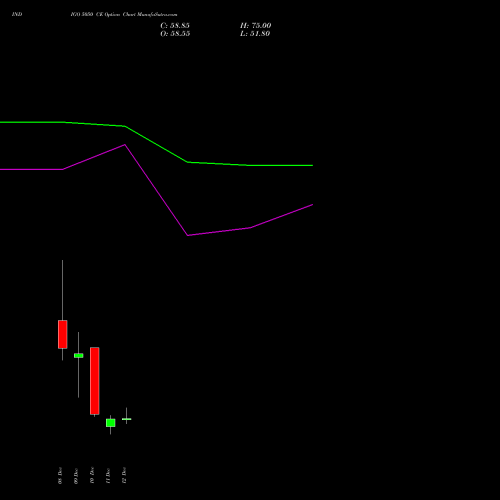
Task: Click the open value 'O: 58.55'
Action: (x=175, y=34)
